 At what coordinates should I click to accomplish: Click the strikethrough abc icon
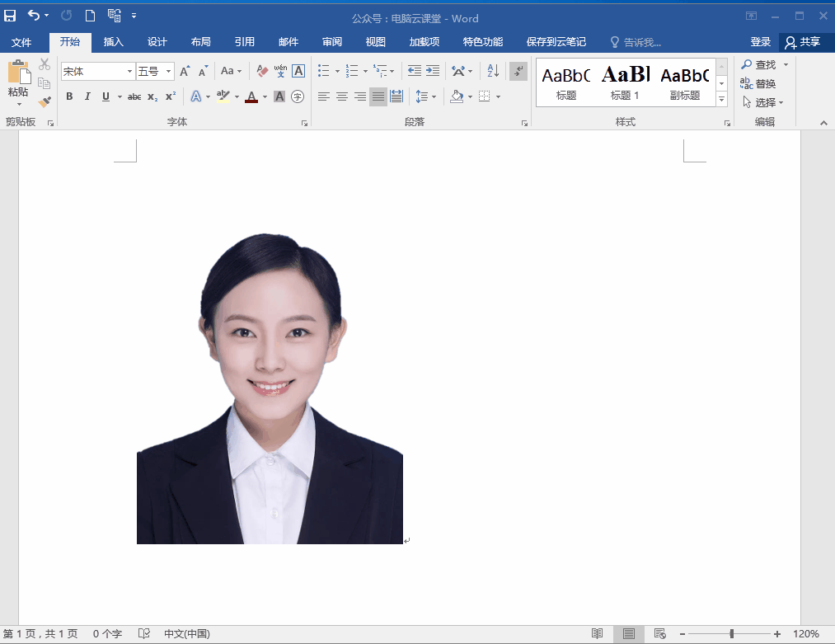pyautogui.click(x=134, y=96)
